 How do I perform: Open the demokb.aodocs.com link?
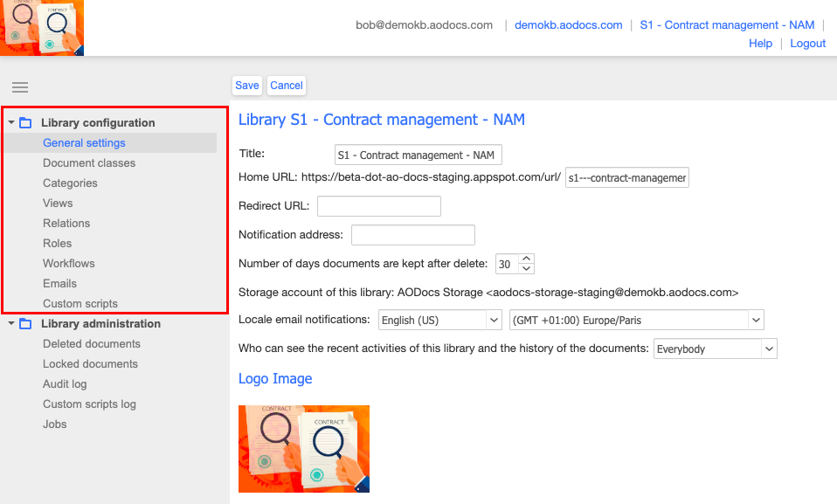(x=569, y=25)
